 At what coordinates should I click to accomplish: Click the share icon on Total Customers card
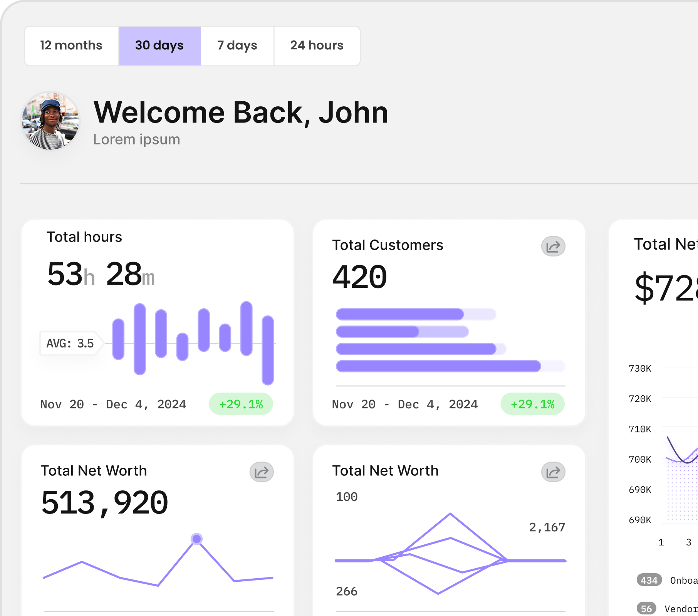coord(552,247)
